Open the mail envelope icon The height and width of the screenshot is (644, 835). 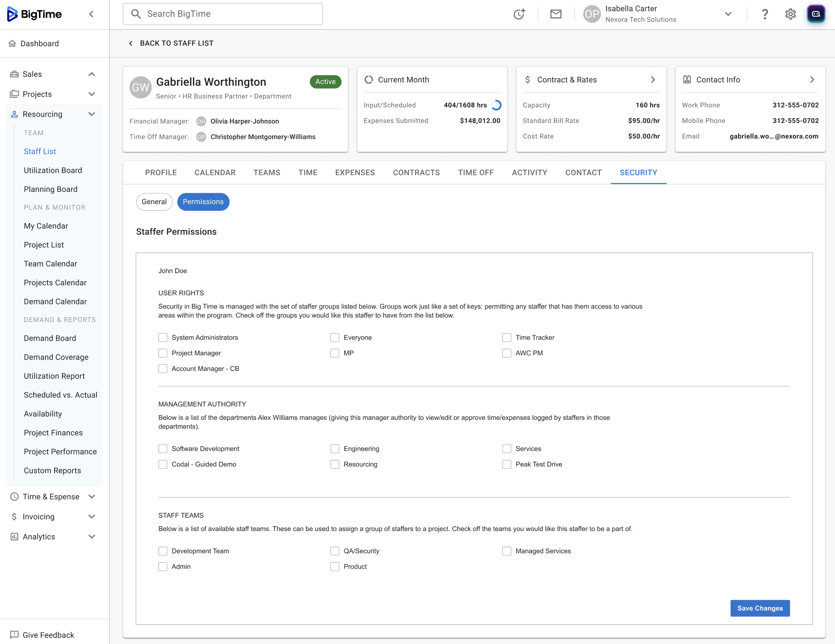(556, 14)
